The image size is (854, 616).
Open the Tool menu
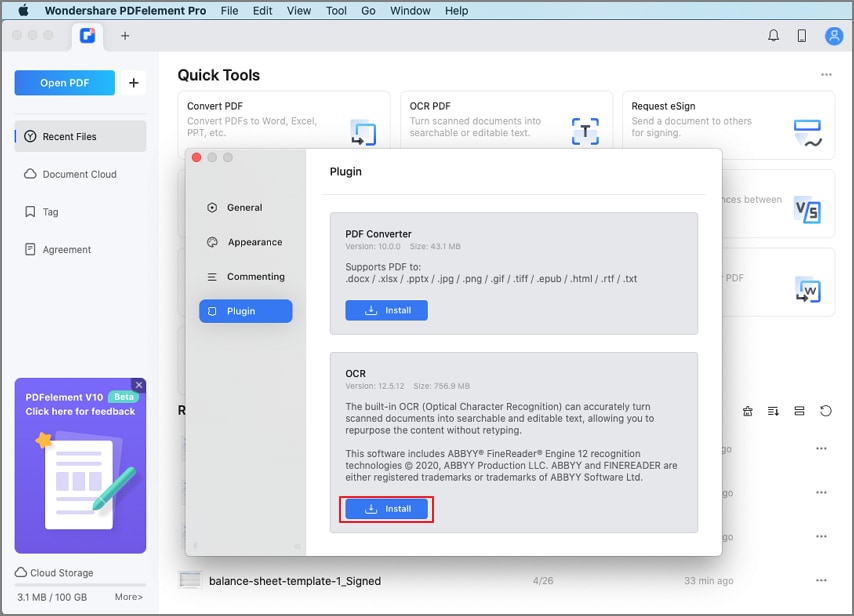pyautogui.click(x=336, y=10)
